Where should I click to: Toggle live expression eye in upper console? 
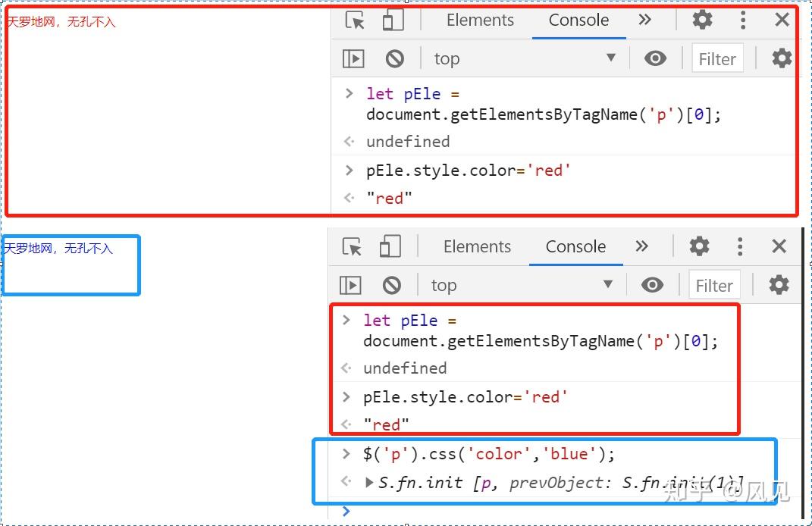click(655, 58)
